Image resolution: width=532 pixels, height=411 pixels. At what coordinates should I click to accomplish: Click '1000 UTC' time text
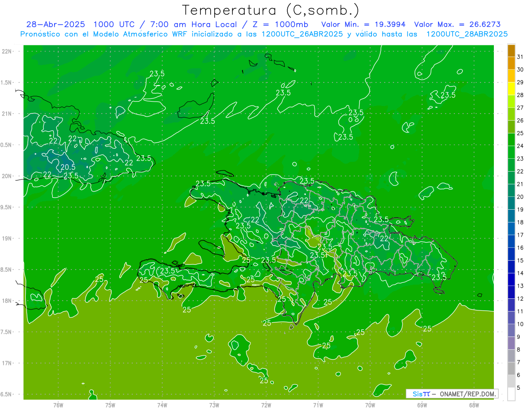(114, 24)
